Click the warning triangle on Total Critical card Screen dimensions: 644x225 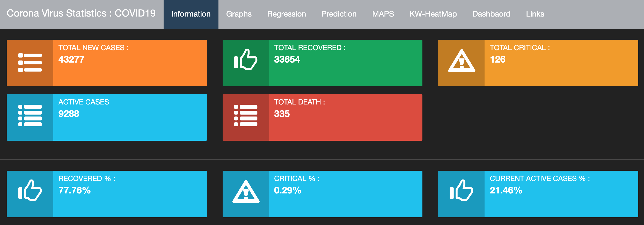coord(462,61)
